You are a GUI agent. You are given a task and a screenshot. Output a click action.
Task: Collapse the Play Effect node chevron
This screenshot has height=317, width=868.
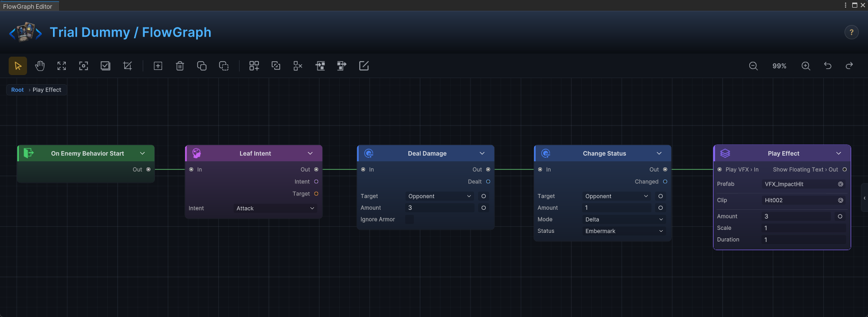838,153
